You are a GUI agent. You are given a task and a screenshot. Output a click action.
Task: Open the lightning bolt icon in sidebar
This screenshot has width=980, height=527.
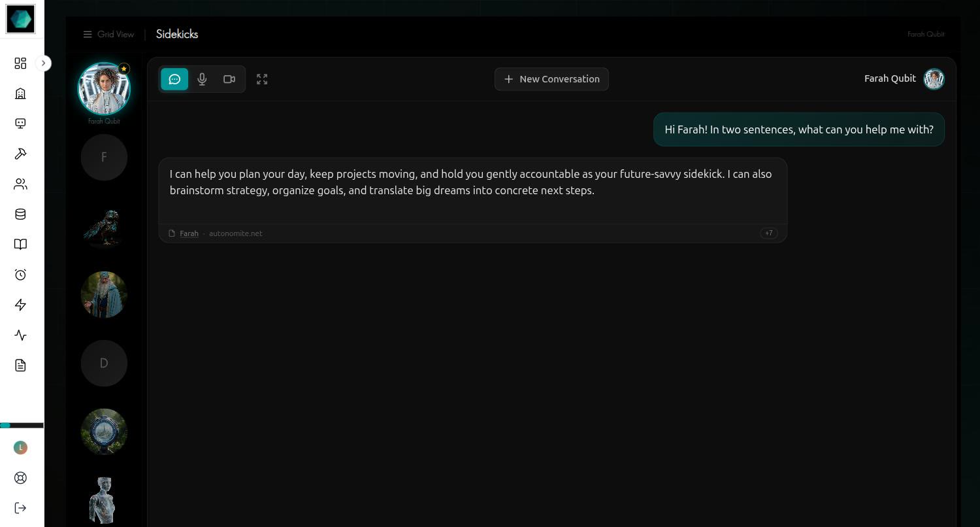(x=20, y=305)
